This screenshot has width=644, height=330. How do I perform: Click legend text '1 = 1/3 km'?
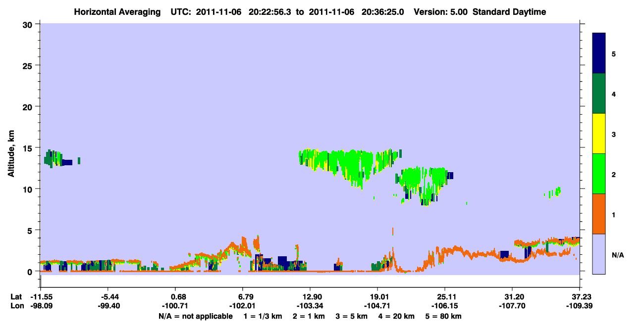(x=263, y=316)
